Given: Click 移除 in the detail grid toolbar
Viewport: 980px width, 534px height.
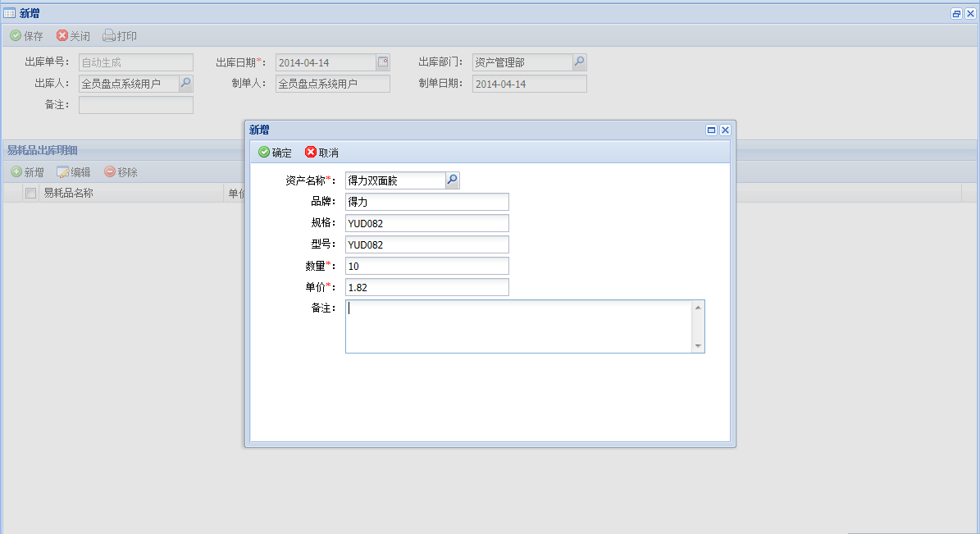Looking at the screenshot, I should click(x=121, y=172).
